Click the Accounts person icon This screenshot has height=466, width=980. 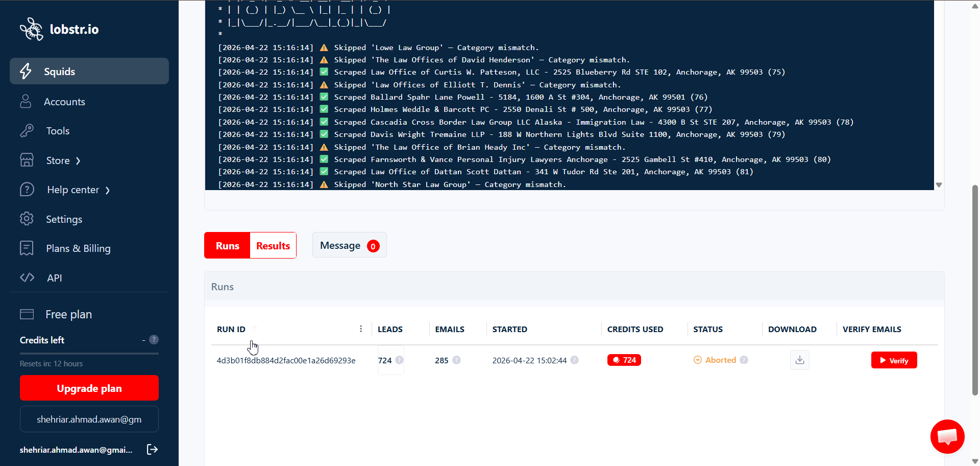click(x=26, y=101)
